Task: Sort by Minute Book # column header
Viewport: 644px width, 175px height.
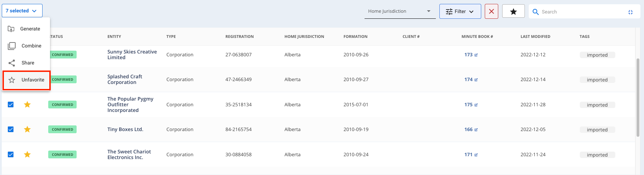Action: click(x=477, y=36)
